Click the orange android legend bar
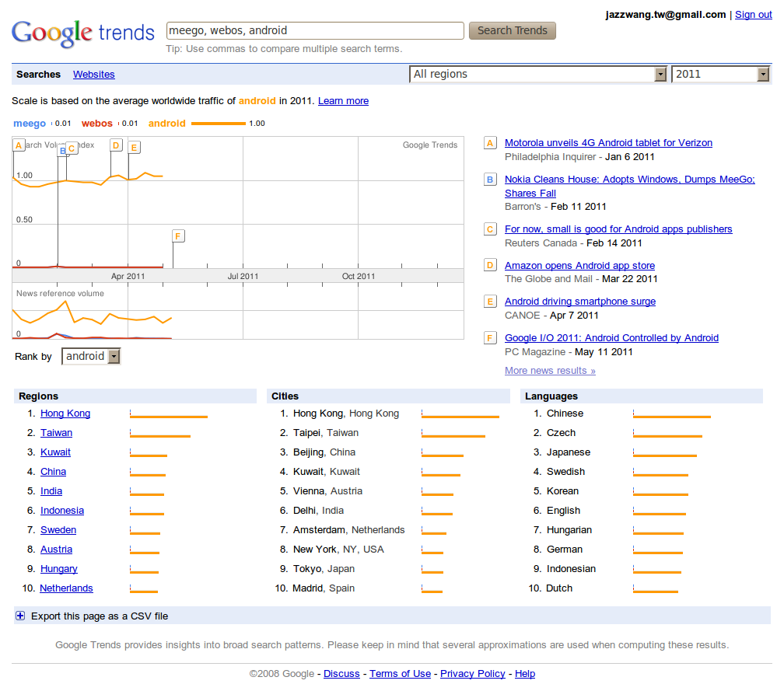Image resolution: width=784 pixels, height=698 pixels. [x=219, y=124]
